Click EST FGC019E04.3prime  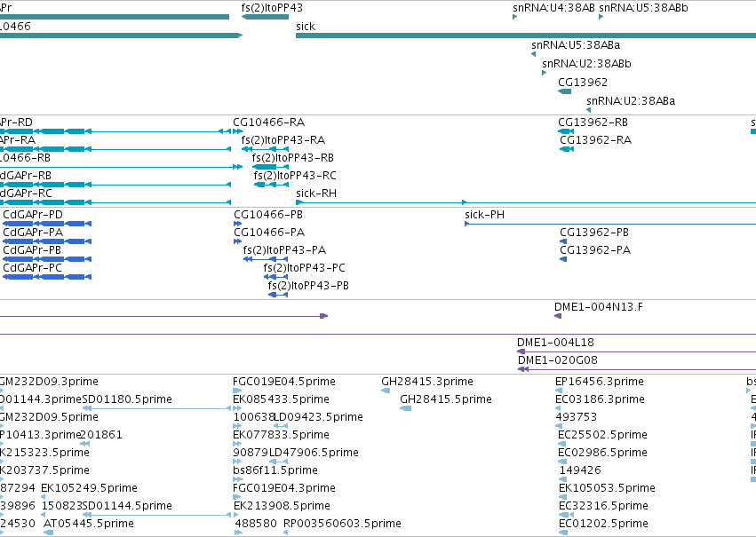pos(284,489)
